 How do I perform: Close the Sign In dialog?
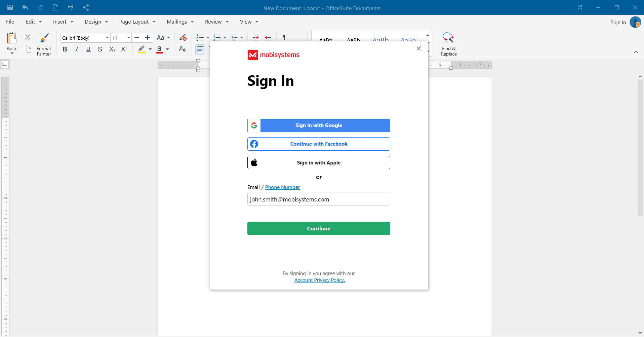[x=419, y=48]
